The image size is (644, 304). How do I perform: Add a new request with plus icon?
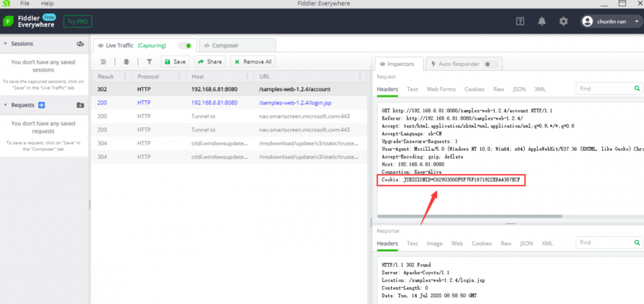click(41, 105)
